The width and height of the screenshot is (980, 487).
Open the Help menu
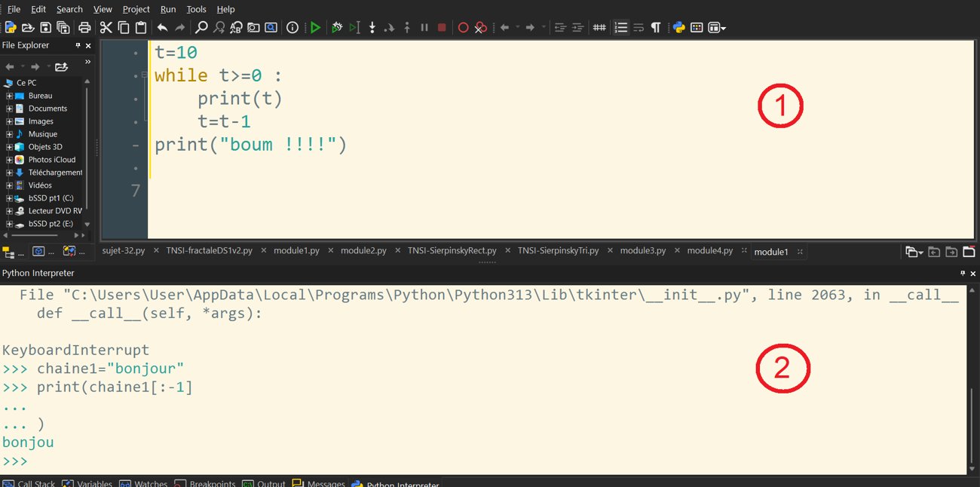[x=225, y=9]
